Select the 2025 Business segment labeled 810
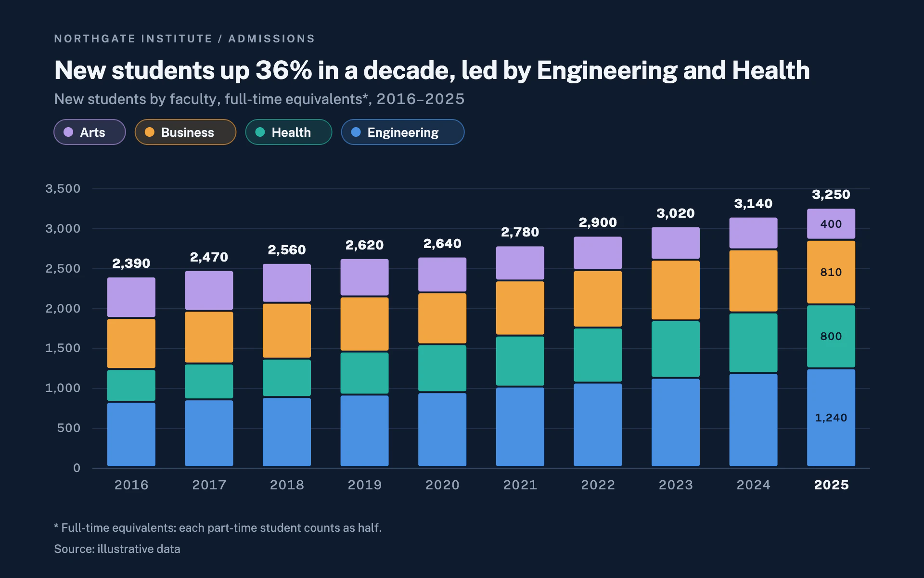The height and width of the screenshot is (578, 924). tap(831, 272)
